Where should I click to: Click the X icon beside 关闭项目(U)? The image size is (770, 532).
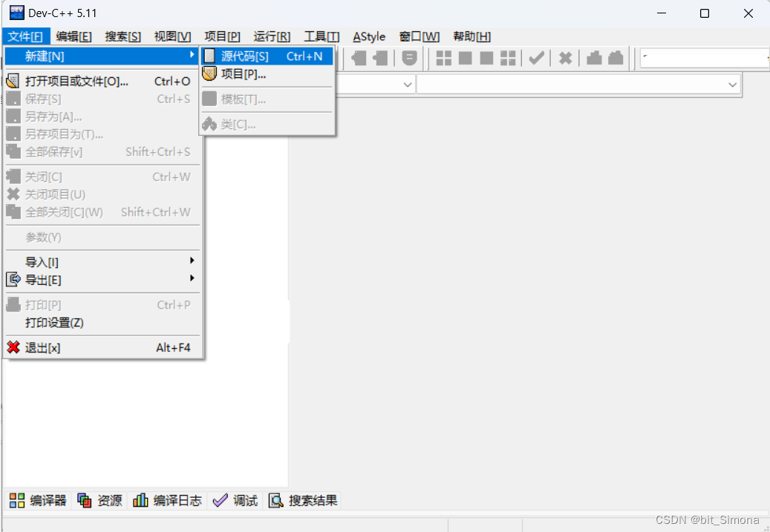click(13, 194)
